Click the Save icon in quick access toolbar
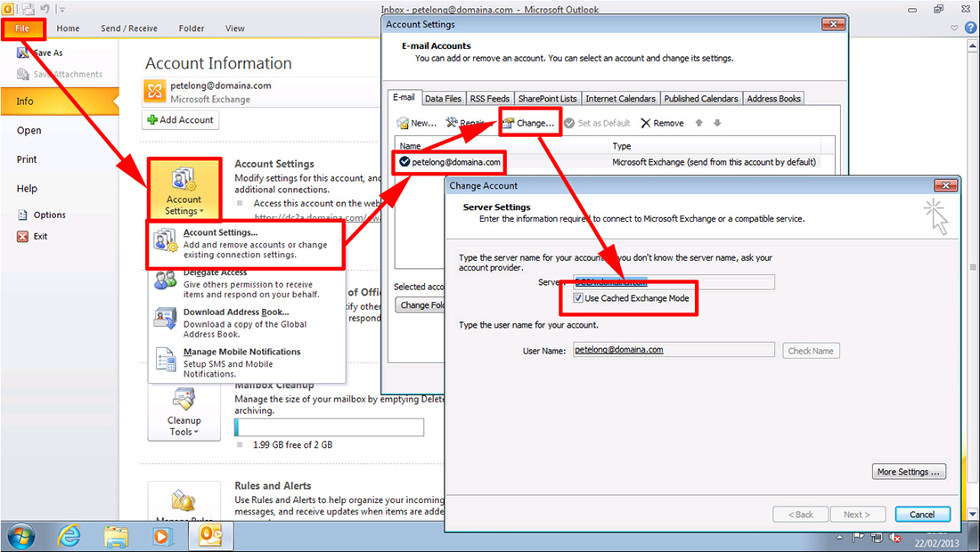This screenshot has height=552, width=980. click(x=28, y=9)
